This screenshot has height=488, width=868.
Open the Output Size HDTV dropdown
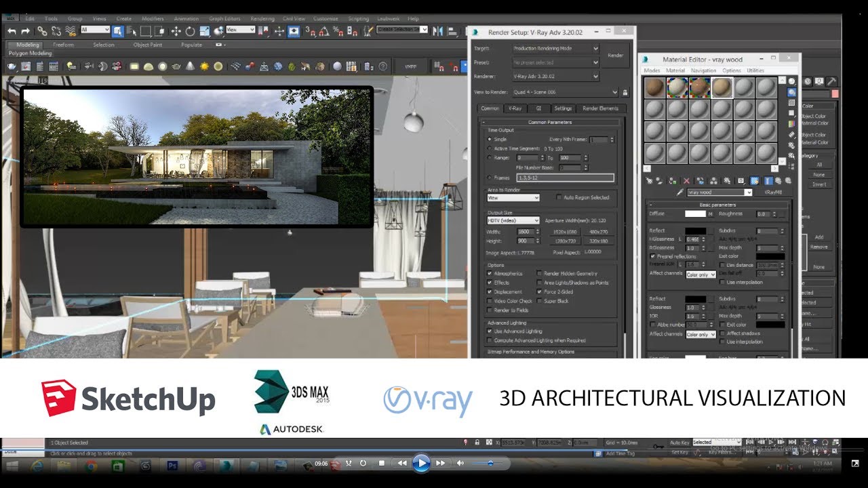513,220
